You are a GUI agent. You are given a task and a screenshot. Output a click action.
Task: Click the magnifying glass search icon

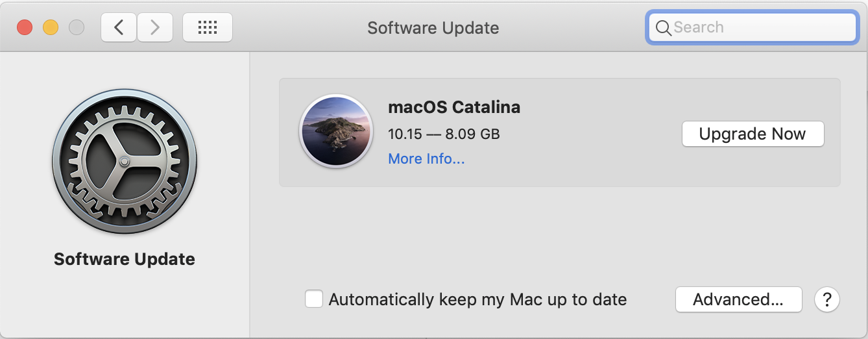[663, 28]
